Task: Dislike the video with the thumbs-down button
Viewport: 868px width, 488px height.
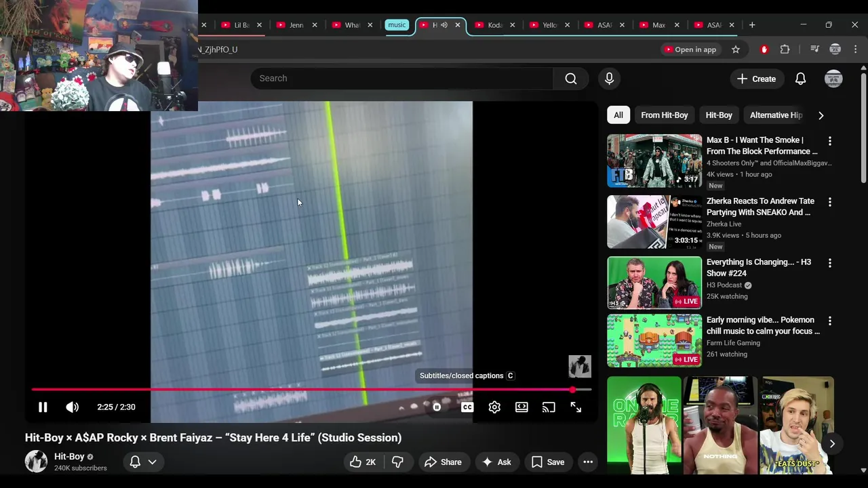Action: [x=397, y=462]
